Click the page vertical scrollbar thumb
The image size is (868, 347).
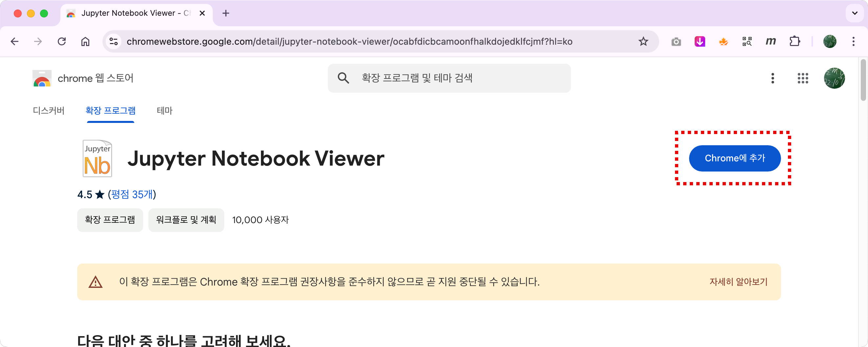pyautogui.click(x=863, y=80)
